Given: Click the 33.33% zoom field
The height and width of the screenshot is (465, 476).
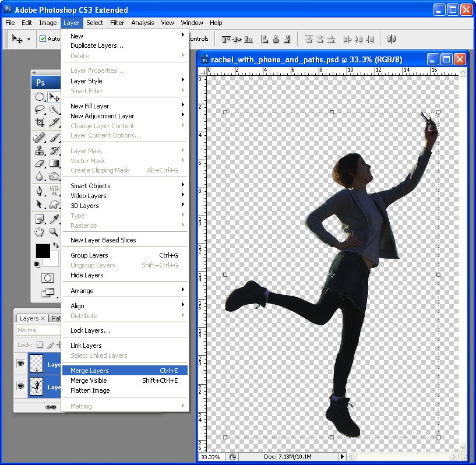Looking at the screenshot, I should (211, 457).
